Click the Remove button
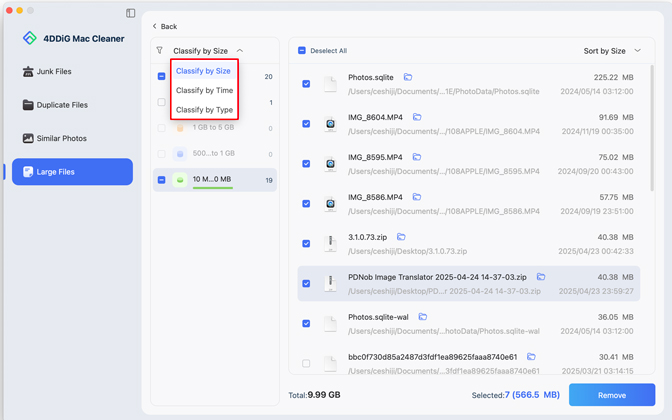The image size is (672, 420). (x=612, y=395)
